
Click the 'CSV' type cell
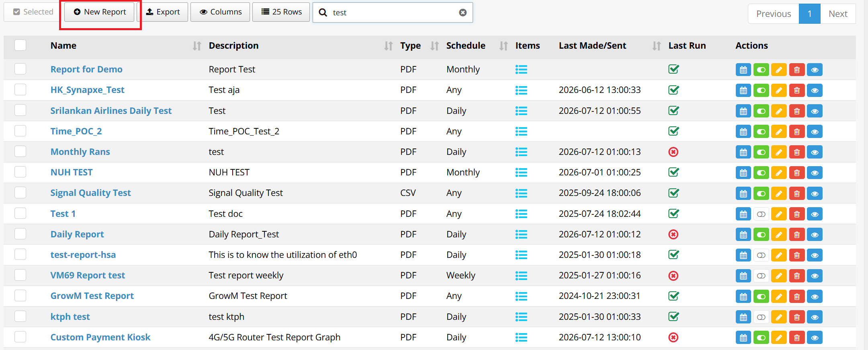408,193
